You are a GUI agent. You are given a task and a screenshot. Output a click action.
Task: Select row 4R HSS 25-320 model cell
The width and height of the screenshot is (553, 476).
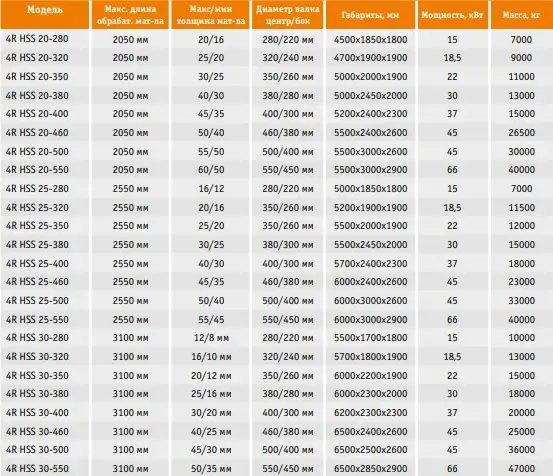pos(37,207)
